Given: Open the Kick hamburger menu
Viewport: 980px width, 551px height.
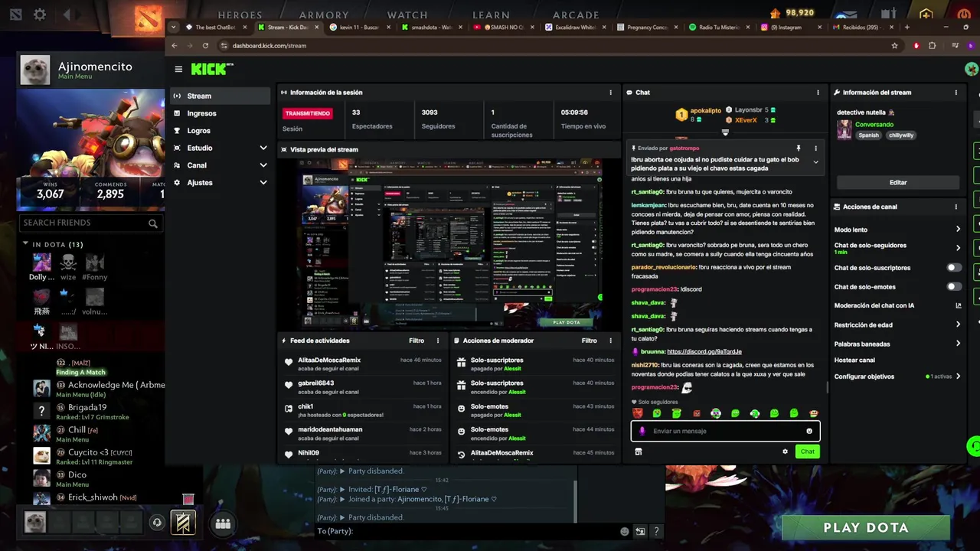Looking at the screenshot, I should click(x=178, y=69).
